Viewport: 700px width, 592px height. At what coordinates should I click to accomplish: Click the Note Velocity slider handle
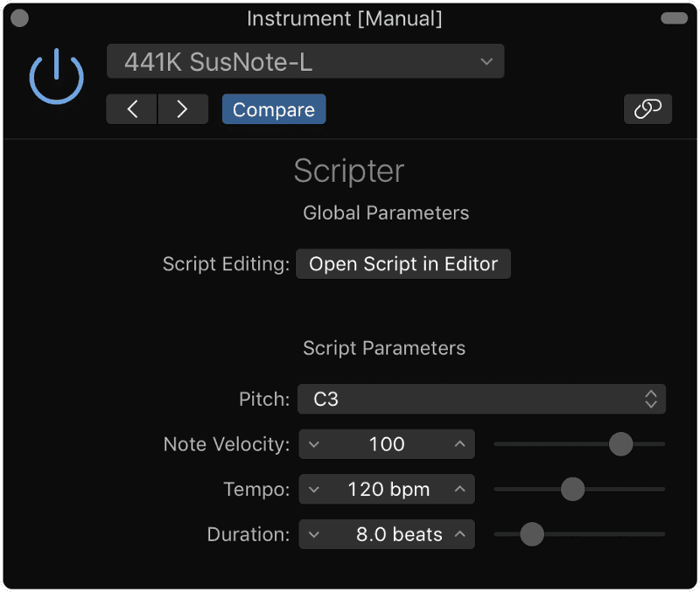(620, 444)
